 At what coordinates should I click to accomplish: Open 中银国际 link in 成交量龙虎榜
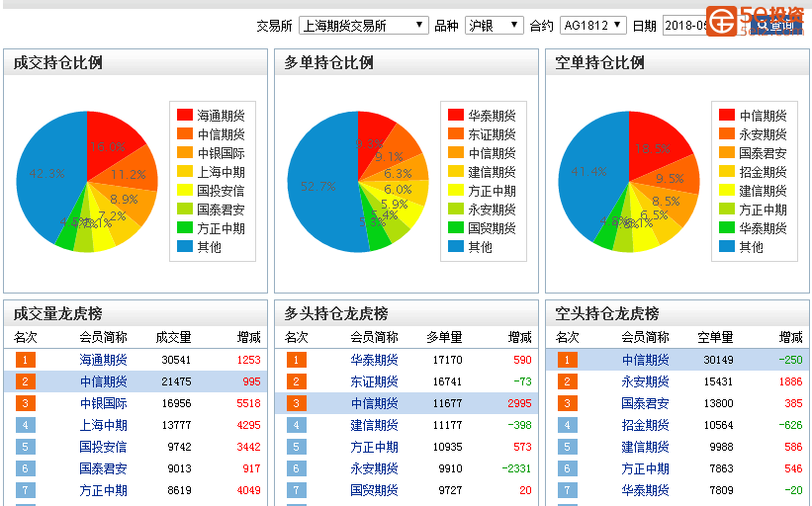click(x=103, y=403)
